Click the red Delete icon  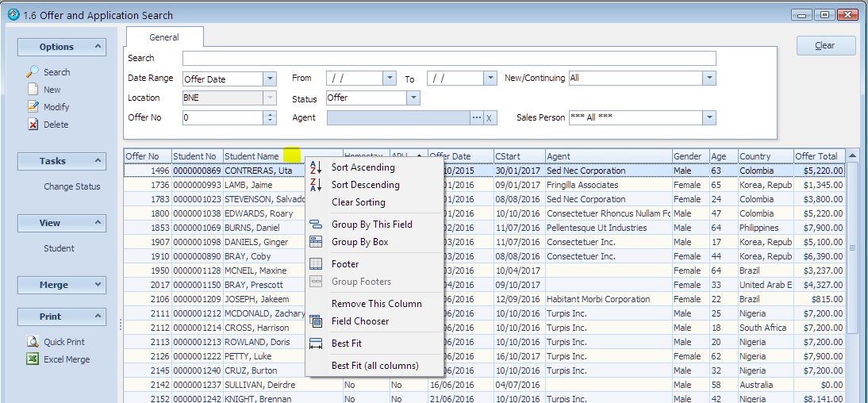[33, 125]
